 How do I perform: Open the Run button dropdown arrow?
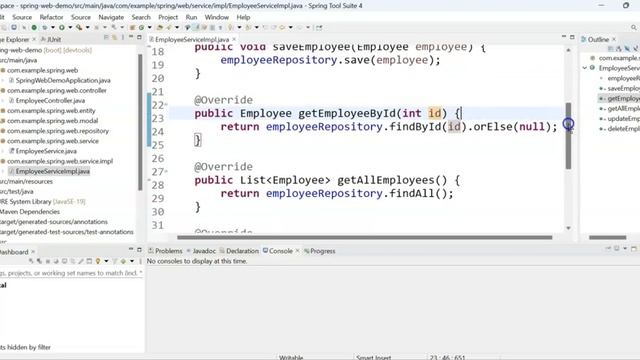70,27
